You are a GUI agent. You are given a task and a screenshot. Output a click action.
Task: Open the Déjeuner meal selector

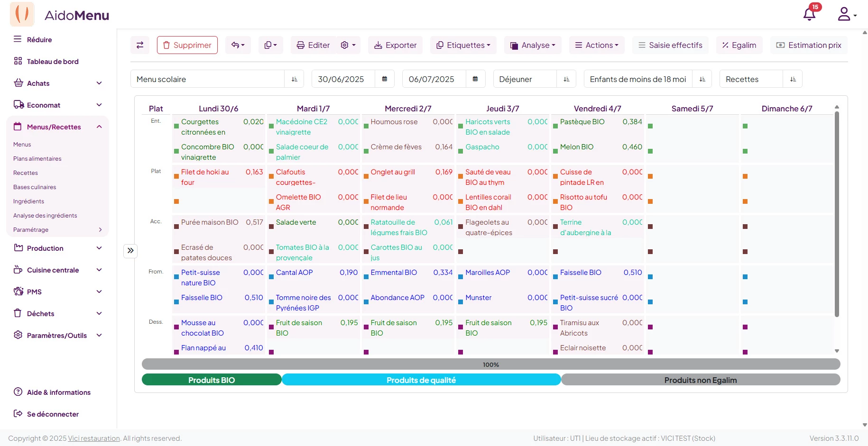534,79
